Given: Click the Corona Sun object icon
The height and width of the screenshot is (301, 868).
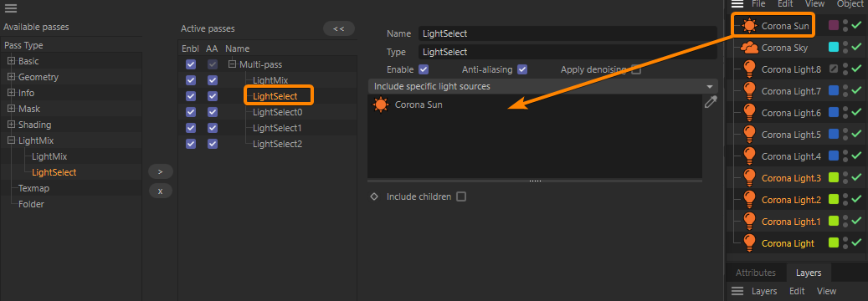Looking at the screenshot, I should 749,25.
